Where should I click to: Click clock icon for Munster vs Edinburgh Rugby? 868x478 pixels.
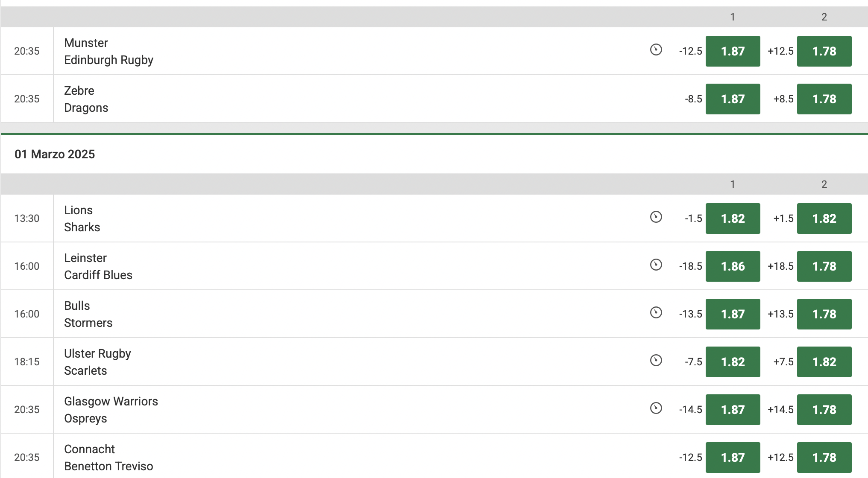click(656, 50)
